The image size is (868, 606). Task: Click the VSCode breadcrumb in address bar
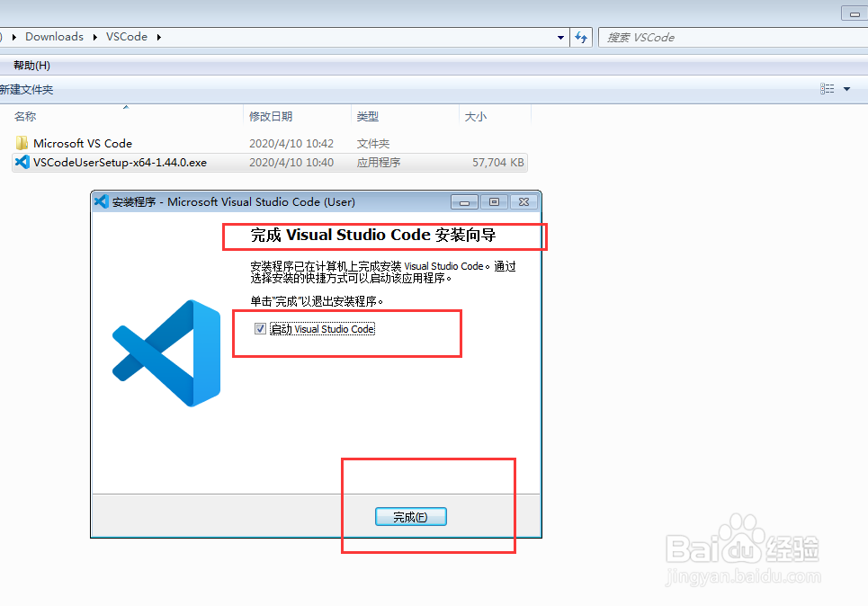coord(127,37)
